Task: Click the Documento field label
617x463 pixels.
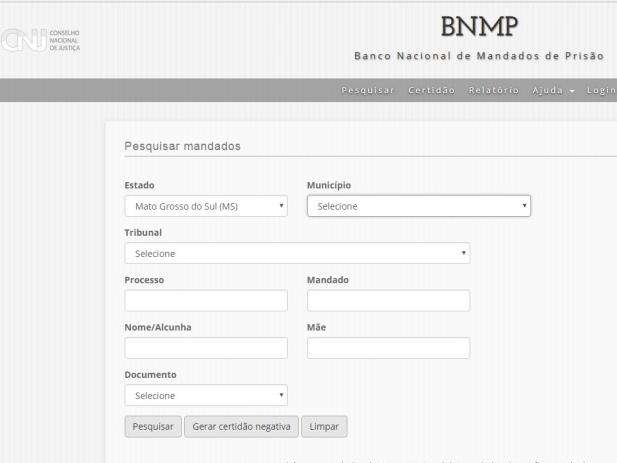Action: coord(150,375)
